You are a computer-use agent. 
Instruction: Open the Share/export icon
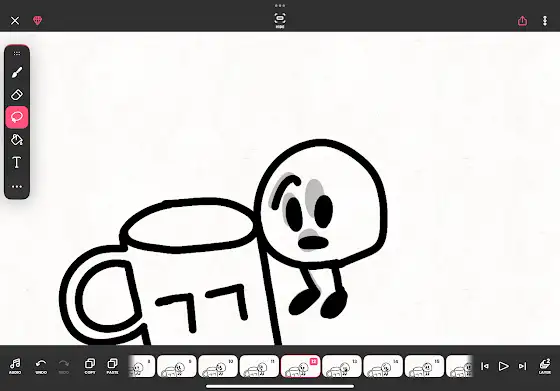click(x=522, y=21)
